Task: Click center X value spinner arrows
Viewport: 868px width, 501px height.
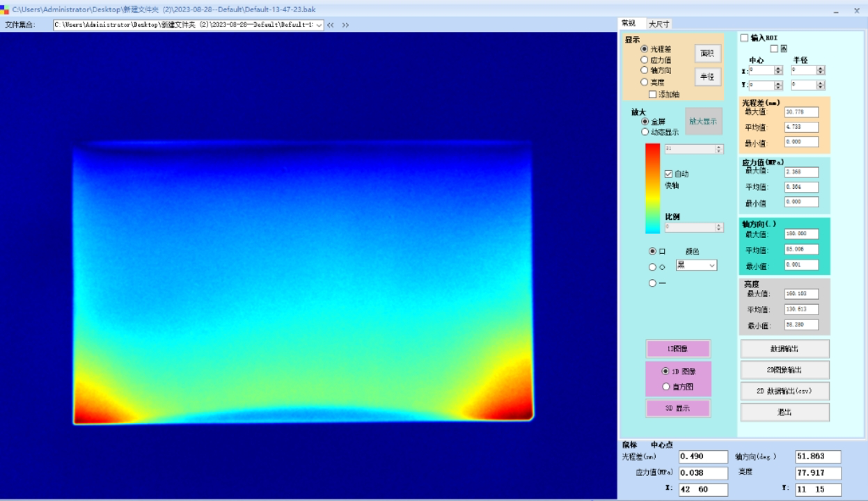Action: pos(778,70)
